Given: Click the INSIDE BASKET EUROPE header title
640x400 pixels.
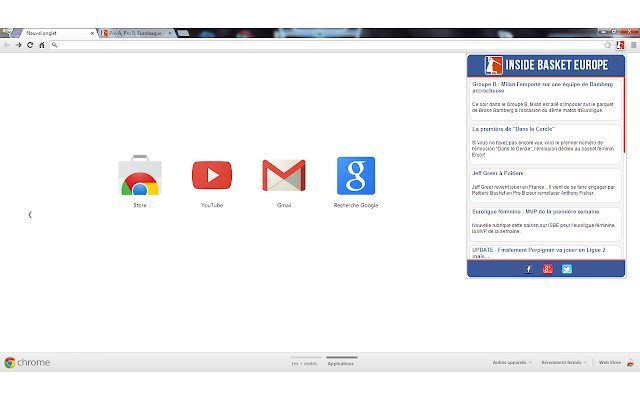Looking at the screenshot, I should point(557,65).
